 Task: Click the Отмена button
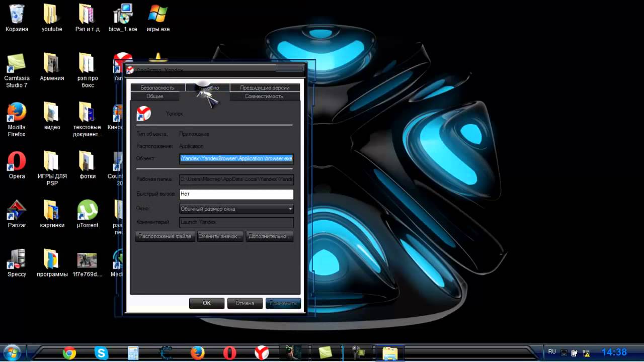click(245, 303)
